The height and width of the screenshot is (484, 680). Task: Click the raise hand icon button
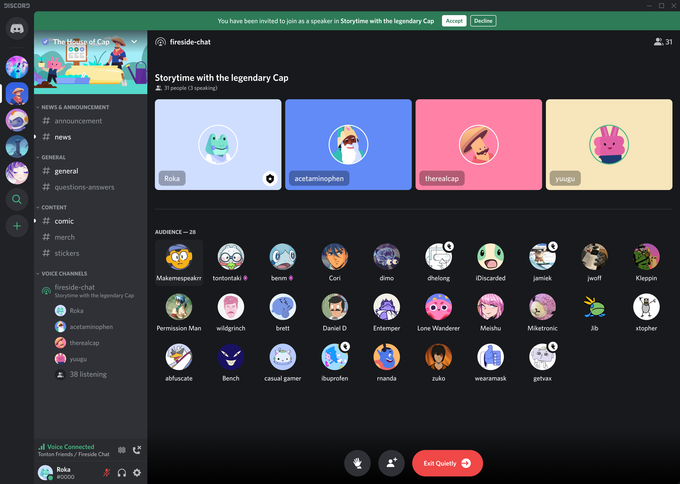357,463
